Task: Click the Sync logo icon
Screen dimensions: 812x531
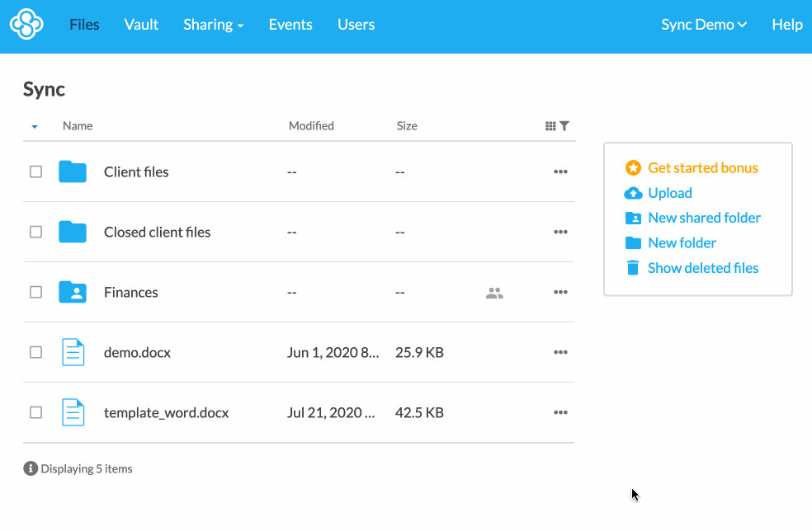Action: [x=26, y=25]
